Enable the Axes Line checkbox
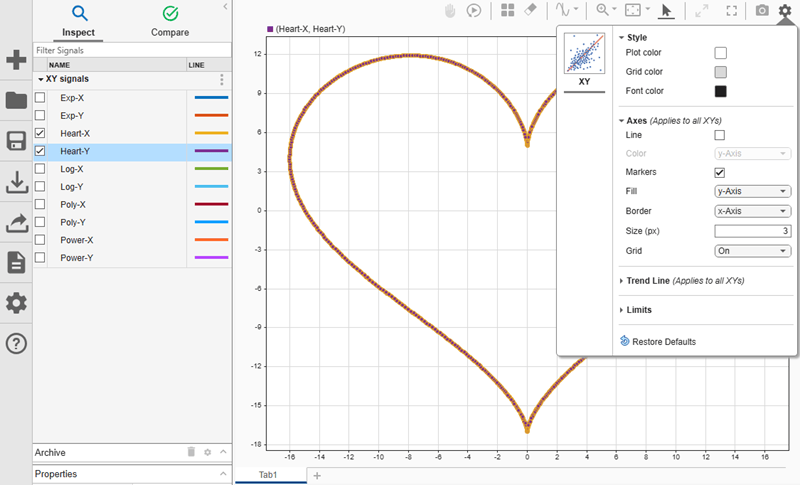 [x=719, y=135]
